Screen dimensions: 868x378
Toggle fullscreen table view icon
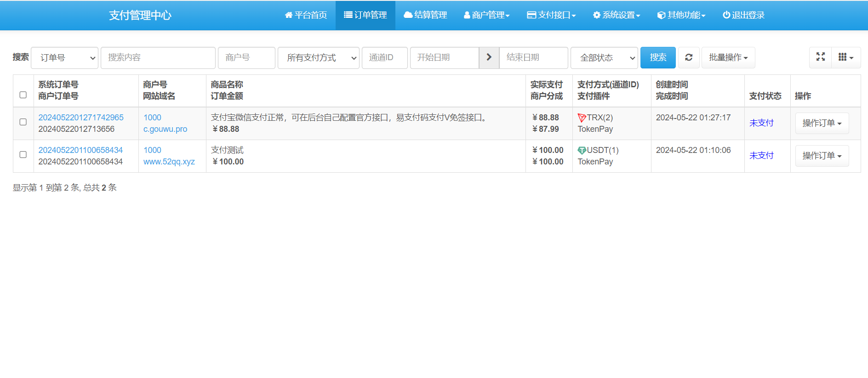tap(820, 57)
